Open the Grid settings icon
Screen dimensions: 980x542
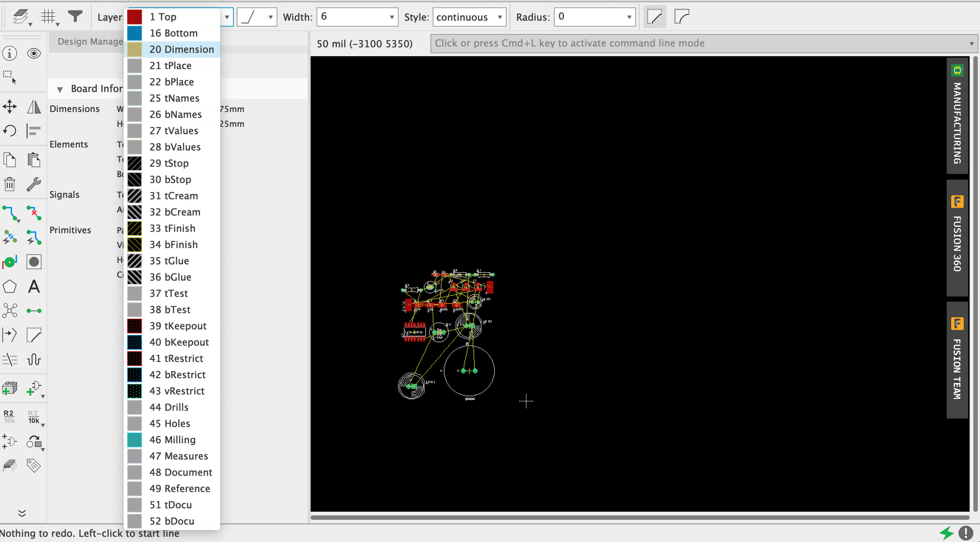50,17
